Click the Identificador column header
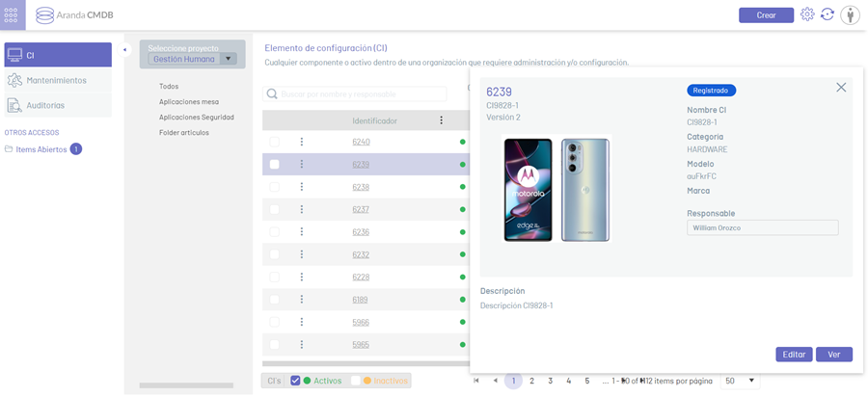 pyautogui.click(x=375, y=120)
